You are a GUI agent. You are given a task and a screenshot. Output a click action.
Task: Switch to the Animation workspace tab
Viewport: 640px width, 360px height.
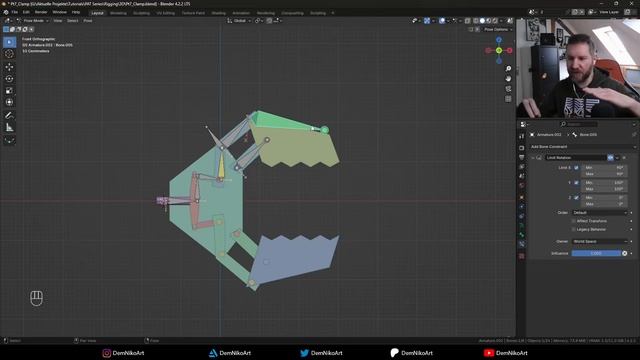[241, 13]
